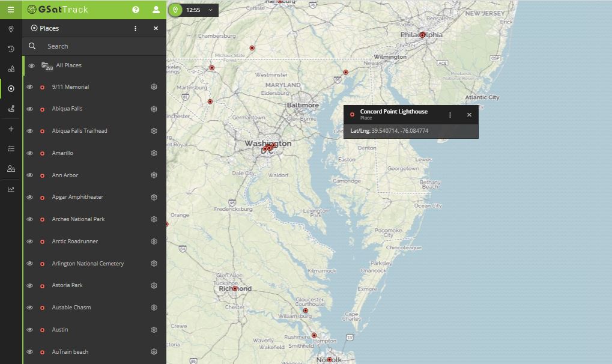This screenshot has width=612, height=364.
Task: Open the checklist sidebar icon
Action: pos(11,149)
